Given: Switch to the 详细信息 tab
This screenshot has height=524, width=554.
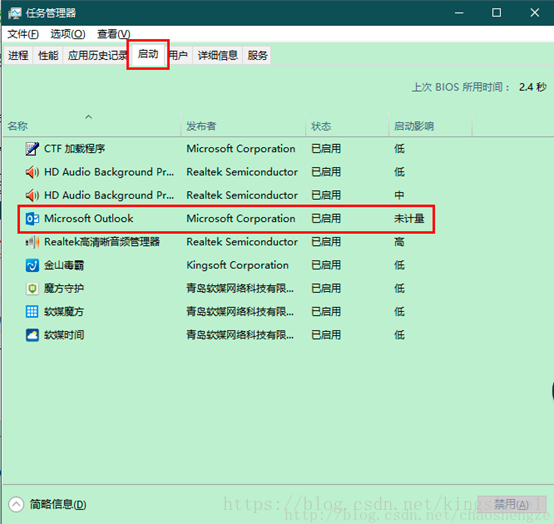Looking at the screenshot, I should [x=218, y=55].
